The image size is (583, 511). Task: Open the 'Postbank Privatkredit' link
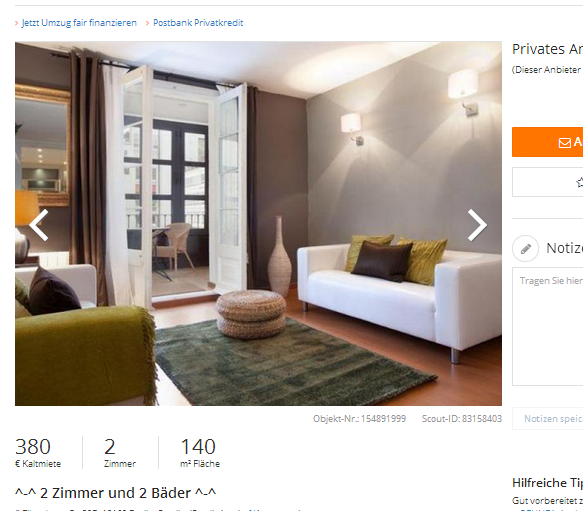tap(198, 23)
